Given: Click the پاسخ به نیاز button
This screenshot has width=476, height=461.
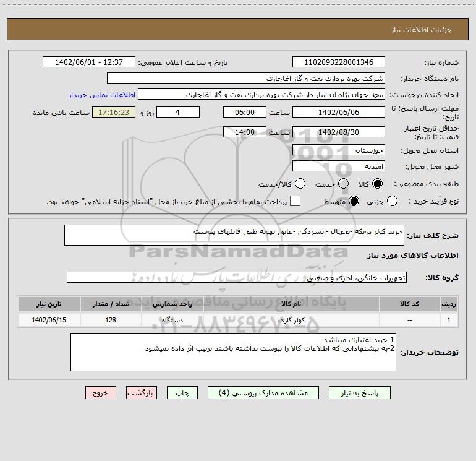Looking at the screenshot, I should click(x=359, y=393).
